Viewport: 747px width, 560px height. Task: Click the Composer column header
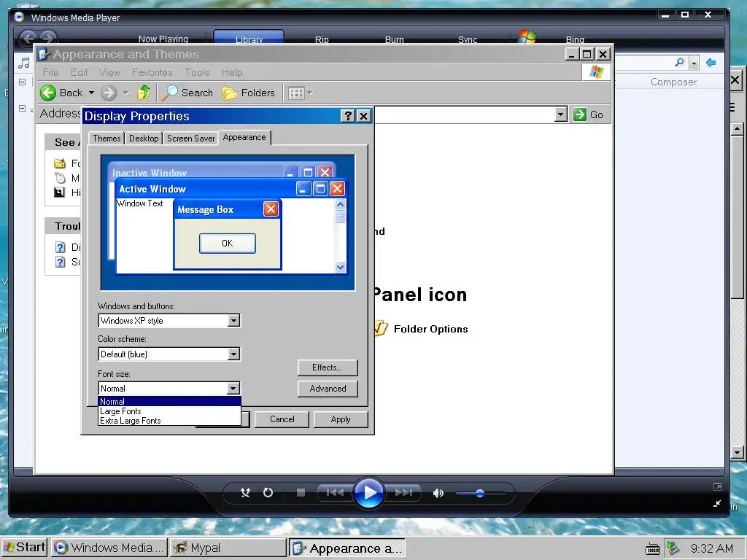coord(673,82)
